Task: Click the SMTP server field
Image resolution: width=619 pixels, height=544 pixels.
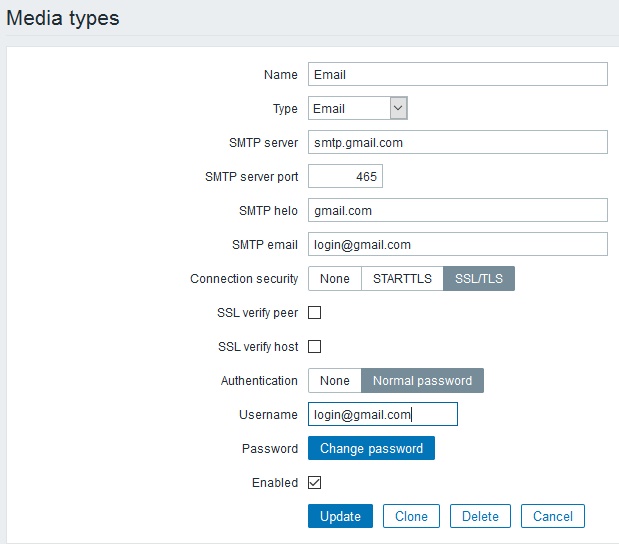Action: tap(457, 142)
